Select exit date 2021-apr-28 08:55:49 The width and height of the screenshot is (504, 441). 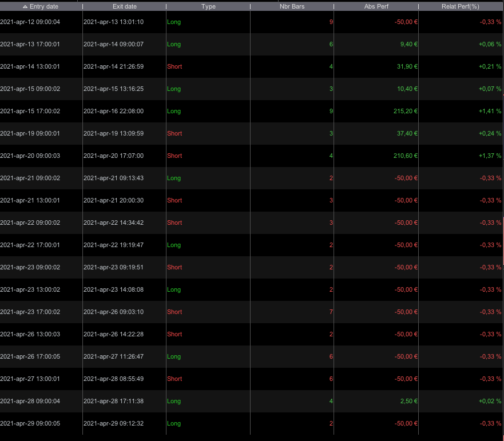click(113, 379)
